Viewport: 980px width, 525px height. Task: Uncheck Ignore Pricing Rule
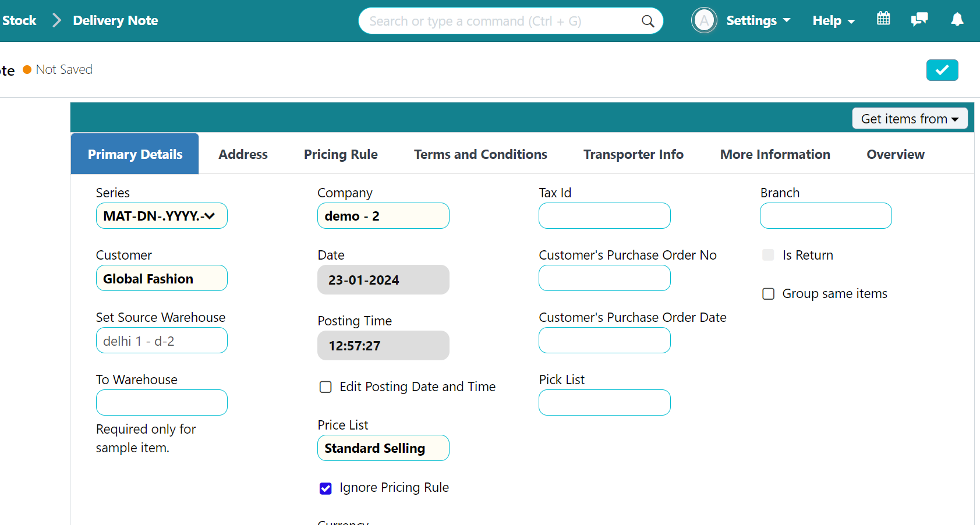pos(326,488)
